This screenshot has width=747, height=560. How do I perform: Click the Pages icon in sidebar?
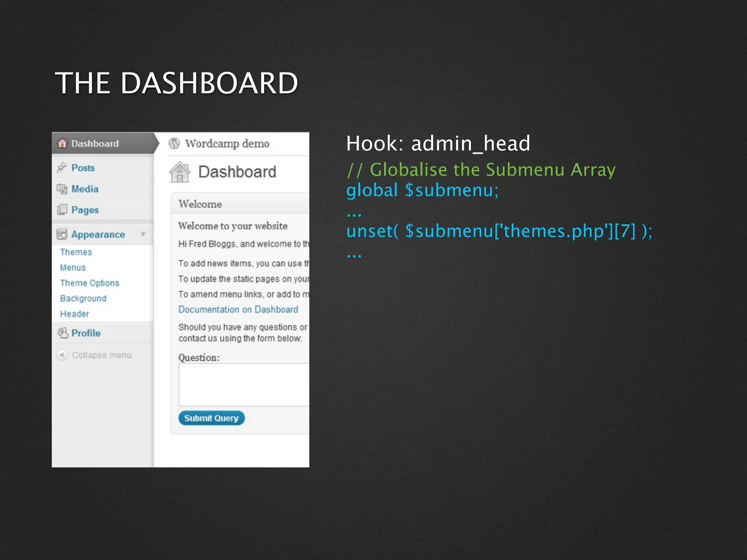(x=62, y=210)
